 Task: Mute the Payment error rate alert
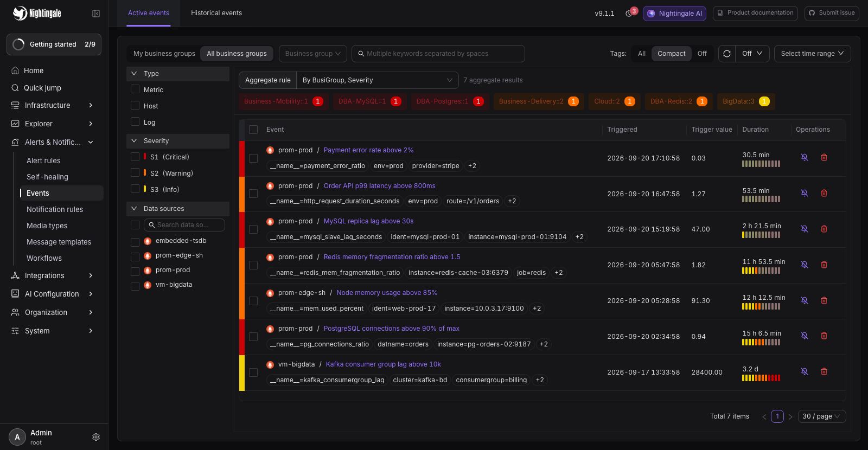pyautogui.click(x=805, y=157)
